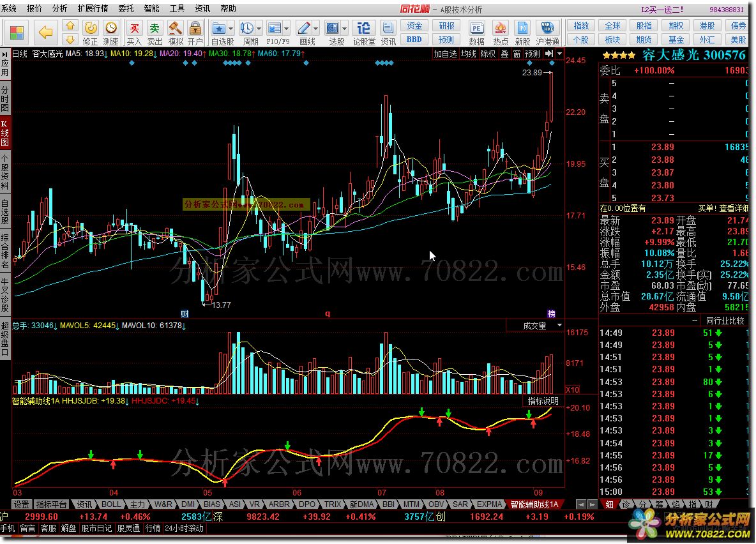Open 股市日记 in the bottom bar

pyautogui.click(x=96, y=529)
